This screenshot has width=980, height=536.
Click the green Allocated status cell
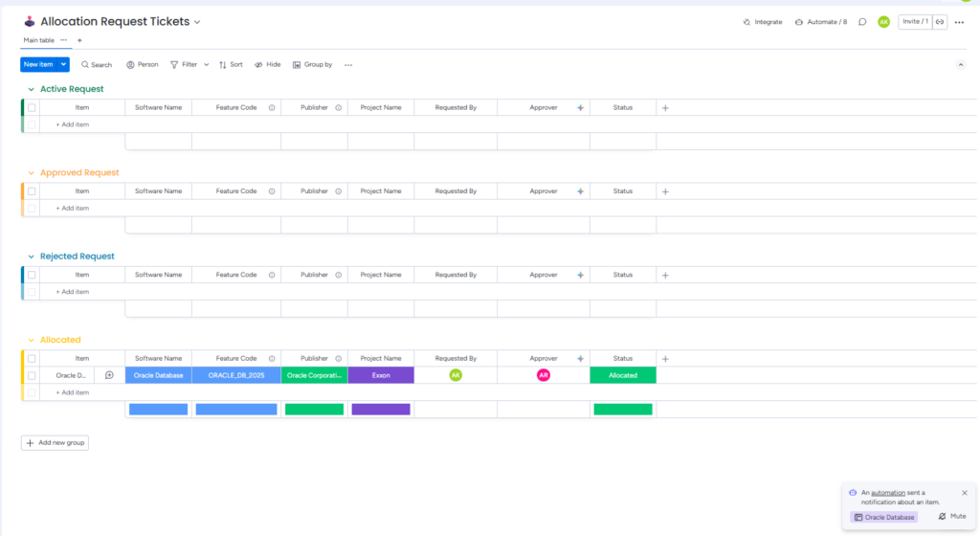coord(623,375)
